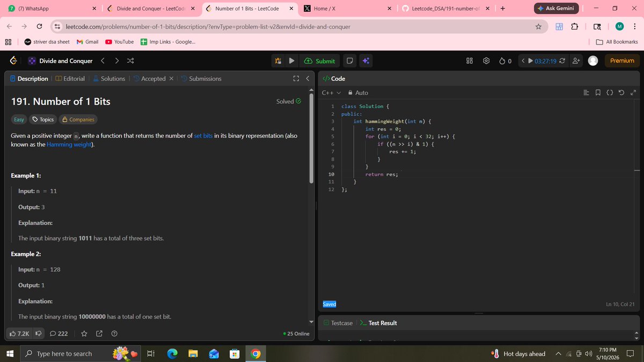Open the Premium button

click(622, 61)
